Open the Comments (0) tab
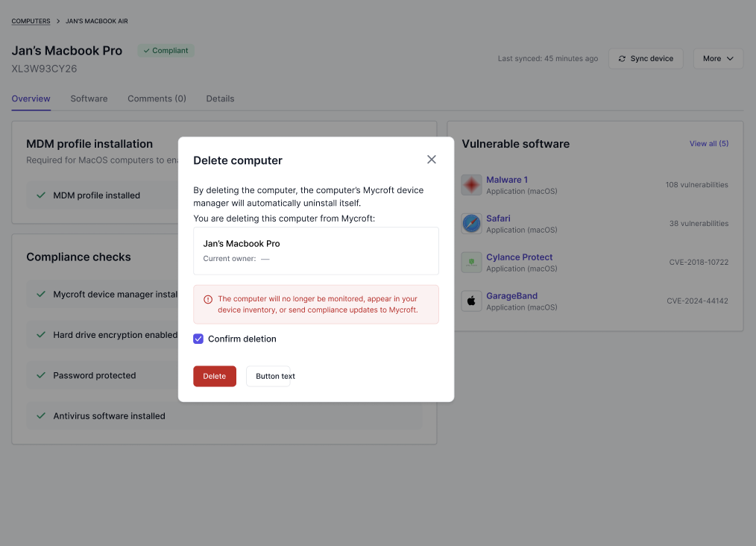This screenshot has height=546, width=756. (157, 99)
